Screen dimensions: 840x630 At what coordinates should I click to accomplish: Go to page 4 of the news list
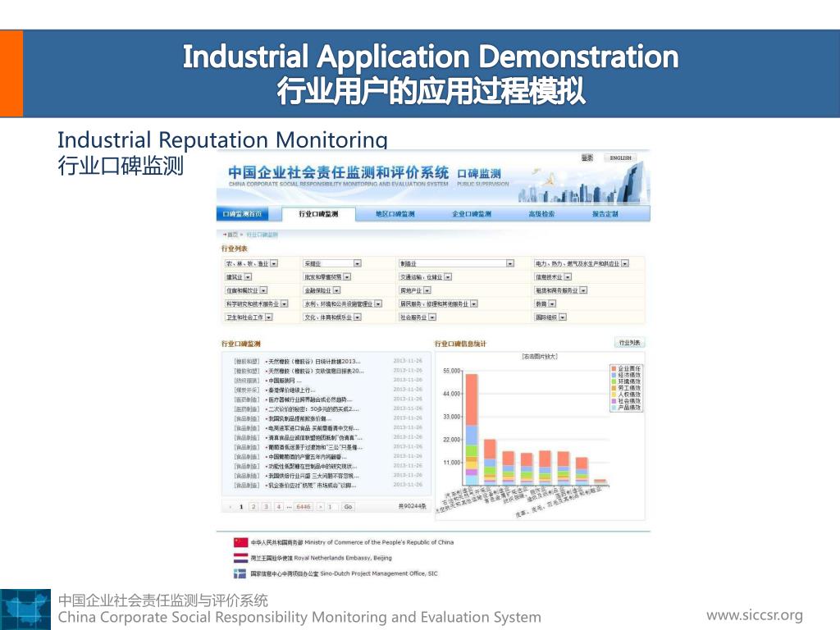(279, 507)
